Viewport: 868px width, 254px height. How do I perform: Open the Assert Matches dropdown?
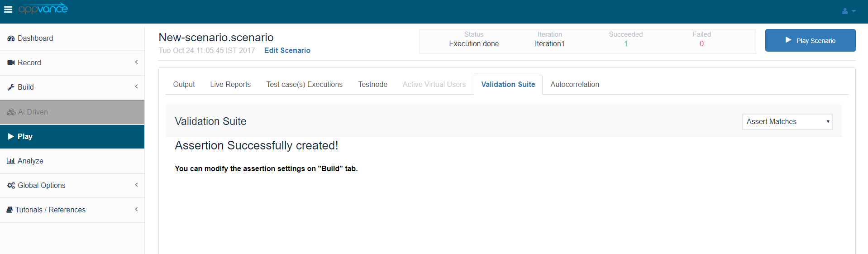[x=787, y=121]
